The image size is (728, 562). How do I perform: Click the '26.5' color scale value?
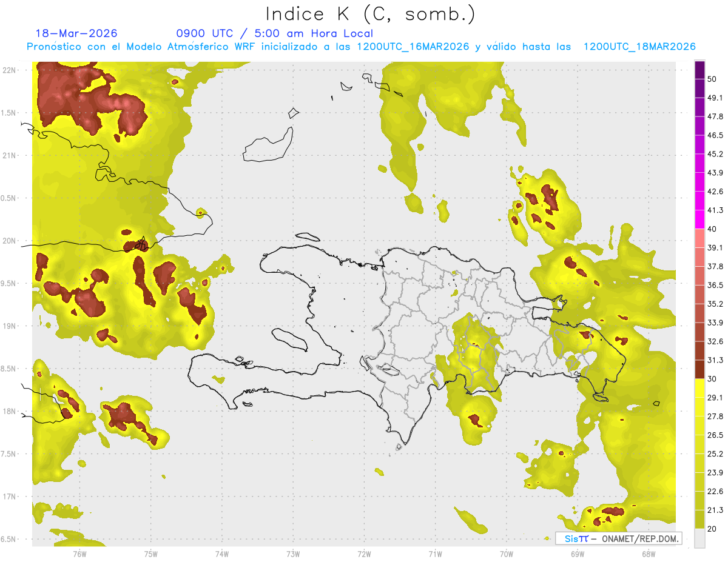click(715, 435)
